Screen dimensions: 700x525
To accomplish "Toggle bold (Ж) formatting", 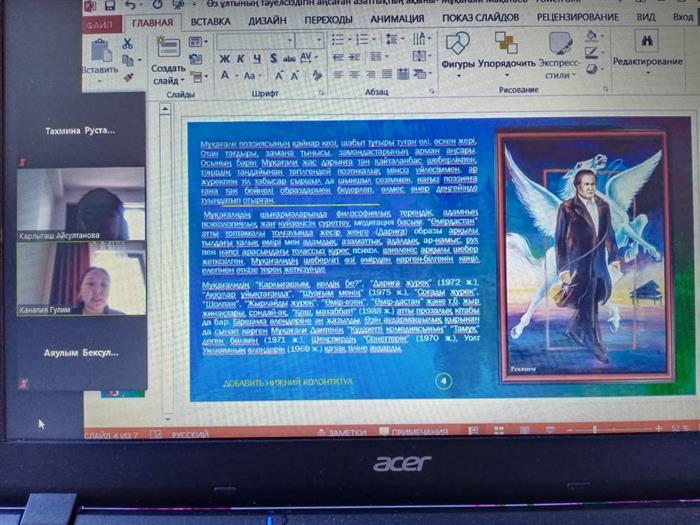I will (224, 58).
